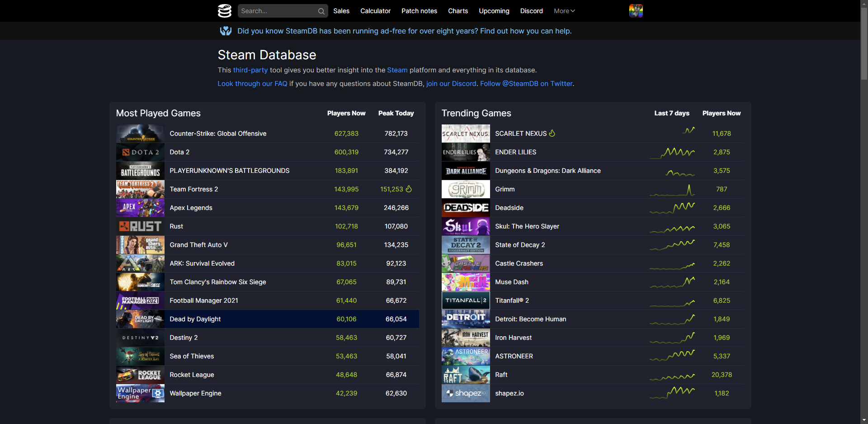The width and height of the screenshot is (868, 424).
Task: Open Iron Harvest game title
Action: [513, 338]
